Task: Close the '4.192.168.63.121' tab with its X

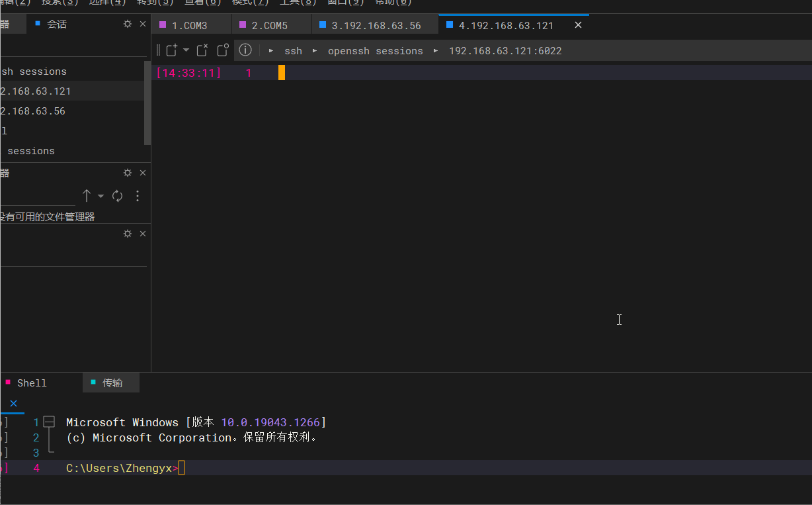Action: pos(577,24)
